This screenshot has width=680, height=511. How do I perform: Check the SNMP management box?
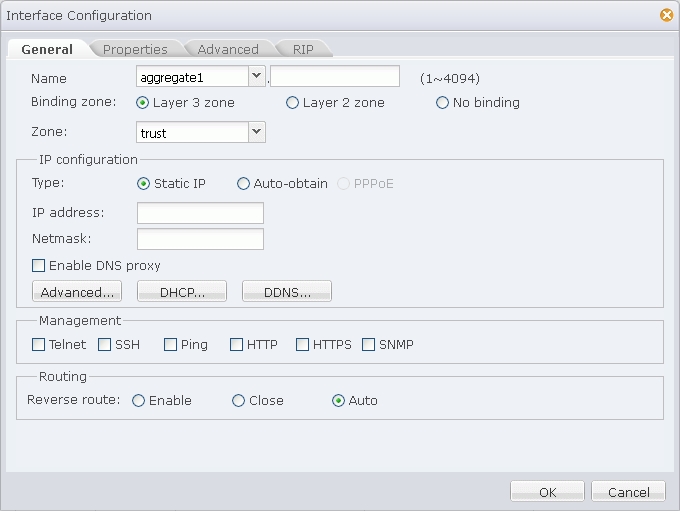click(368, 344)
